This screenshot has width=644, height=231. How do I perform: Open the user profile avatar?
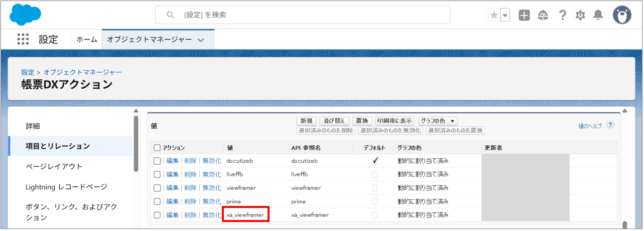pyautogui.click(x=621, y=15)
